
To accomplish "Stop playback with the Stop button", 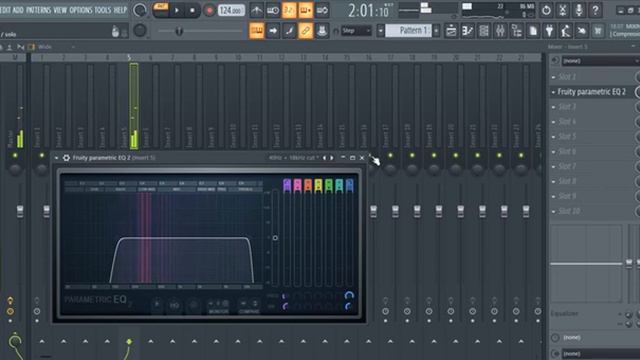I will (192, 10).
